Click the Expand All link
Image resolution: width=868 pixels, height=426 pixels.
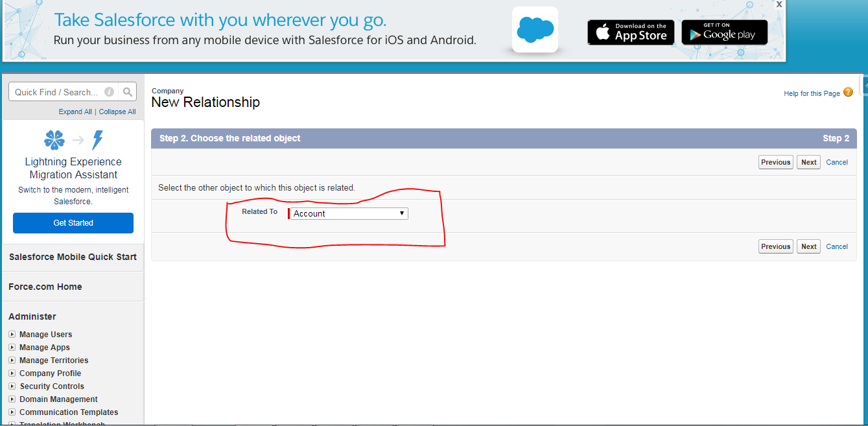pos(75,112)
